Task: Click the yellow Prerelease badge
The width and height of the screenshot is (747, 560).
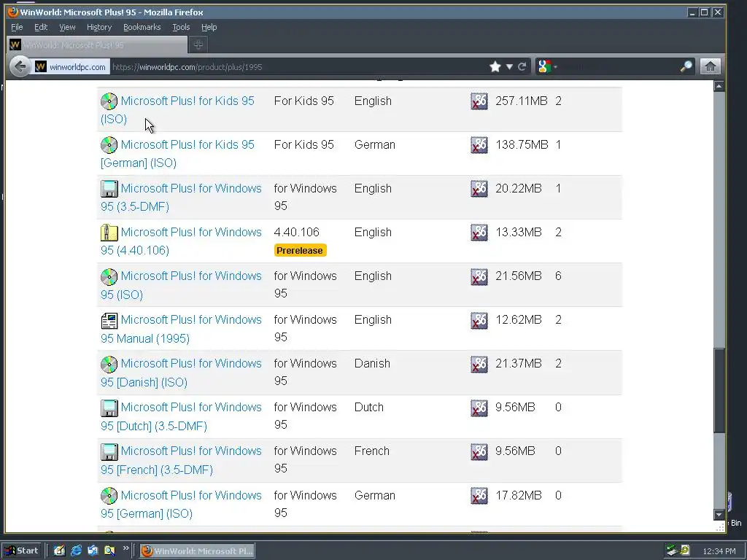Action: [300, 251]
